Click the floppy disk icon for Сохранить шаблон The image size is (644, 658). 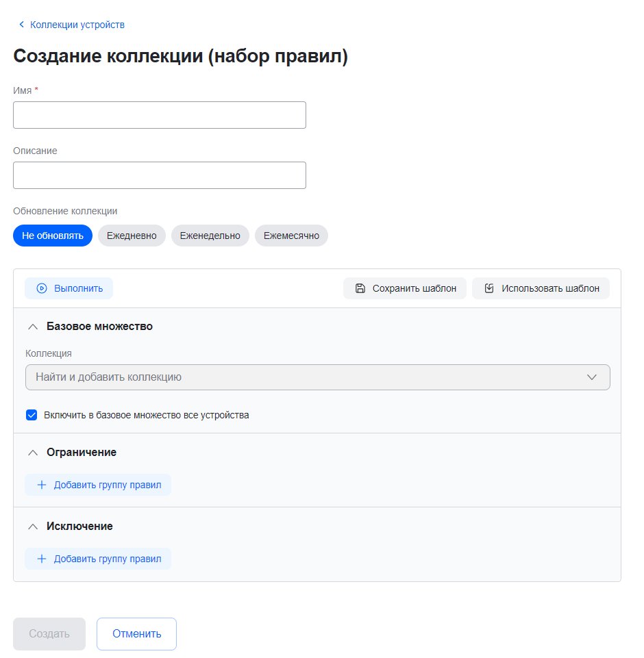point(360,288)
